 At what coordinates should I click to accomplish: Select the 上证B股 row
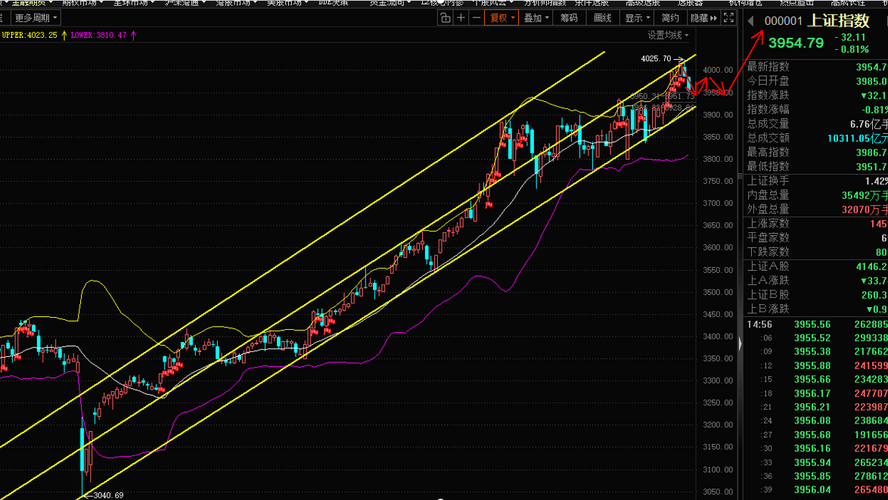coord(816,294)
